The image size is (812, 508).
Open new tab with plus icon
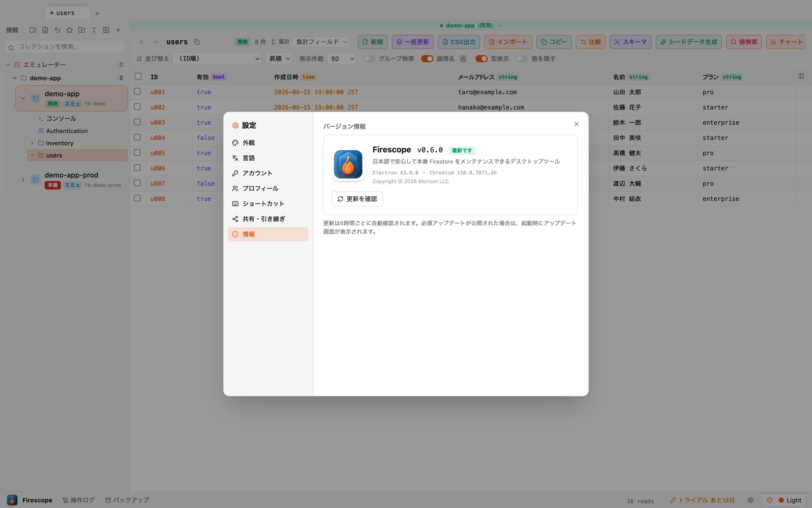97,13
